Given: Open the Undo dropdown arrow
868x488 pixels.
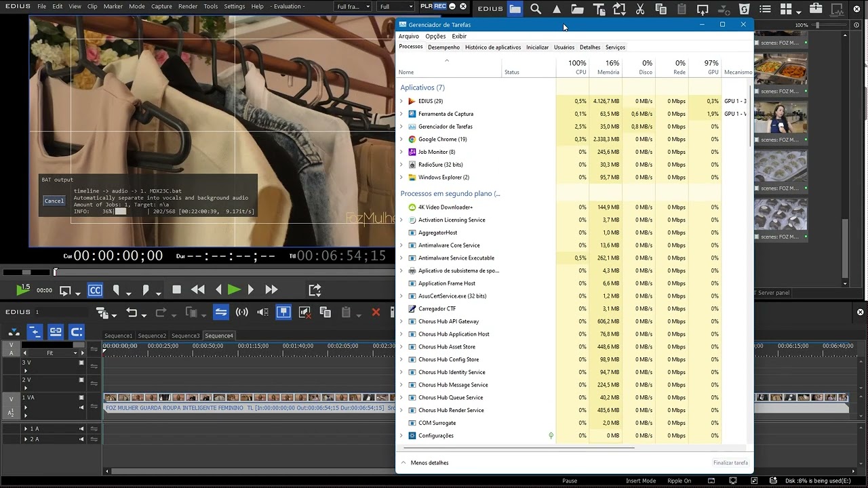Looking at the screenshot, I should pyautogui.click(x=143, y=315).
